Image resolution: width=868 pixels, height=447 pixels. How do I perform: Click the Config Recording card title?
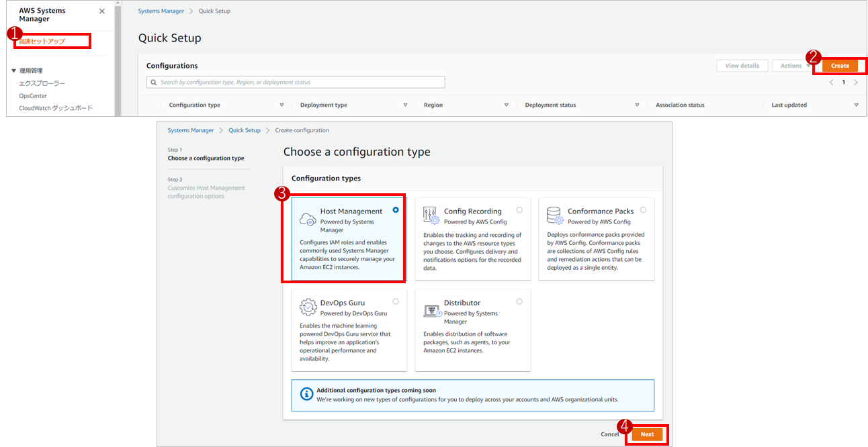tap(473, 211)
